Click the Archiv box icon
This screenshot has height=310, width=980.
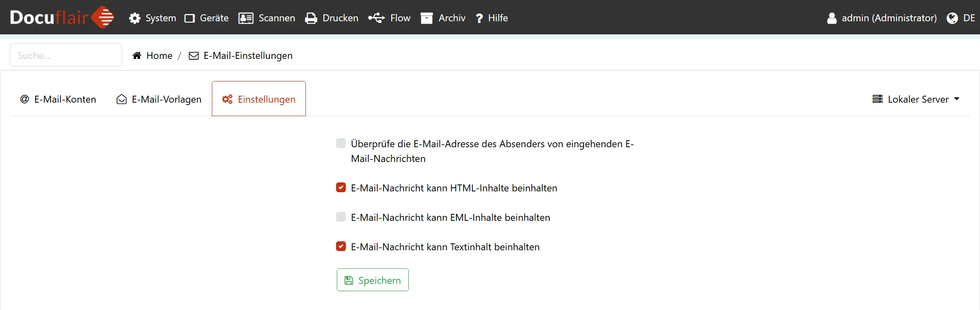pyautogui.click(x=426, y=18)
